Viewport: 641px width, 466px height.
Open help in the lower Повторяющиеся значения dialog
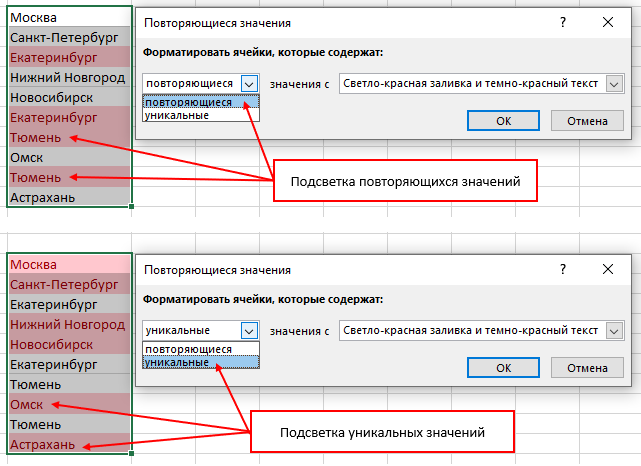click(x=563, y=269)
